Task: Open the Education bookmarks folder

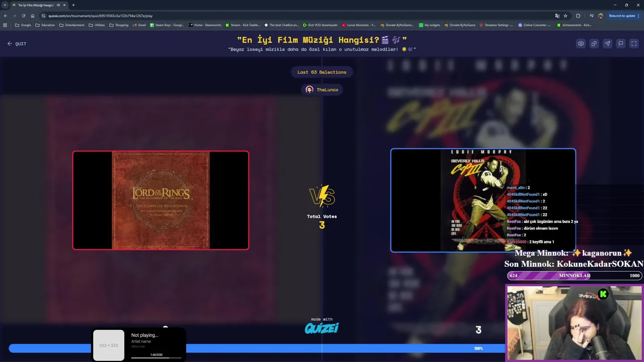Action: point(45,25)
